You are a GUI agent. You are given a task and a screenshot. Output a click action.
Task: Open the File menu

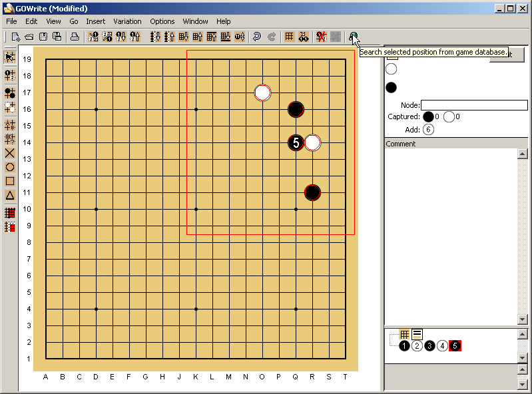(11, 21)
